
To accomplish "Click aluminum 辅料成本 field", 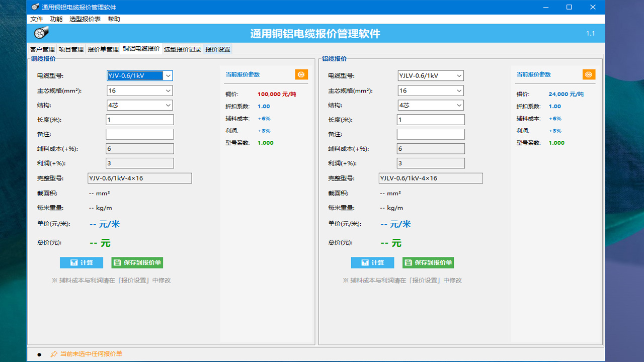I will click(431, 149).
